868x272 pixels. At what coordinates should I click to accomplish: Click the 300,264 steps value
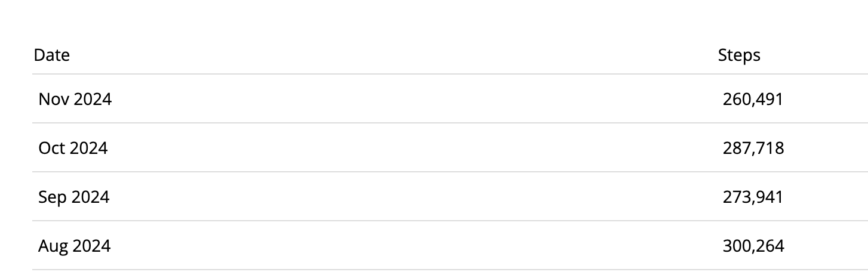753,246
